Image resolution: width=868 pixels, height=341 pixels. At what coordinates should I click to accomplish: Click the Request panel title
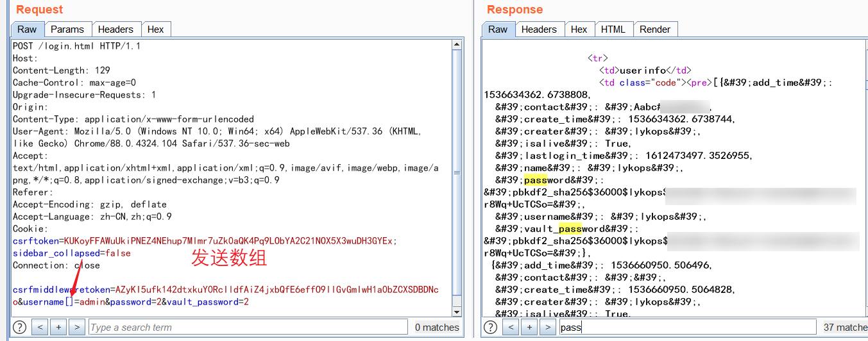point(40,10)
